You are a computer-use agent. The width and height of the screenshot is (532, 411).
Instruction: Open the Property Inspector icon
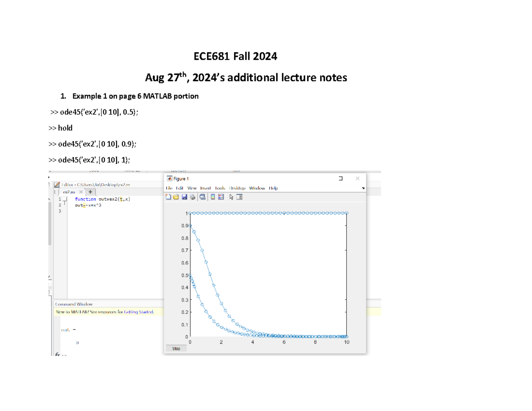239,197
